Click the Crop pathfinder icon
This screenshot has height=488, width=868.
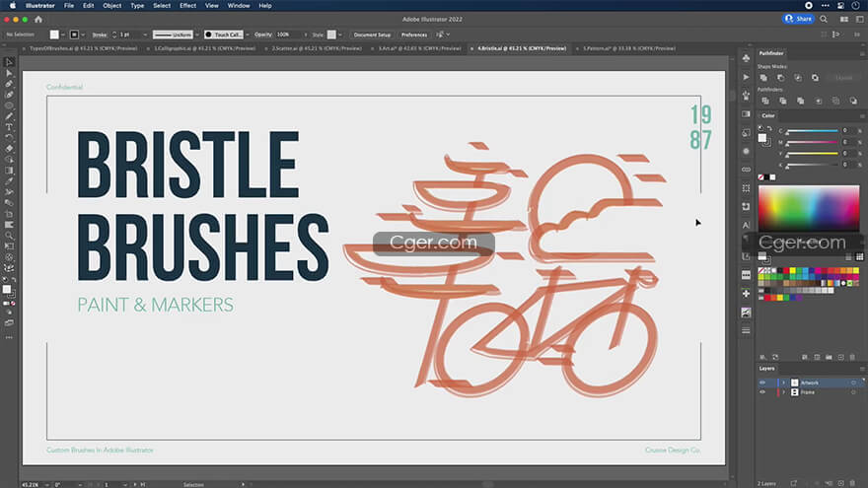click(818, 101)
